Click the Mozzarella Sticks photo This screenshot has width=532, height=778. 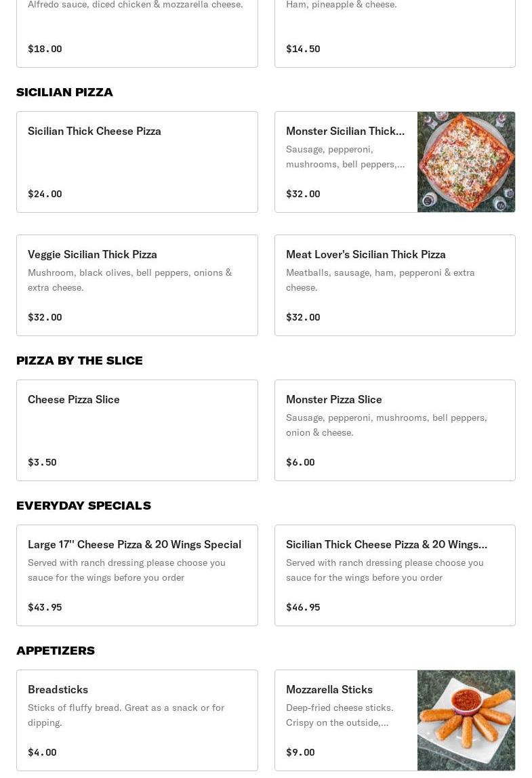(x=466, y=720)
